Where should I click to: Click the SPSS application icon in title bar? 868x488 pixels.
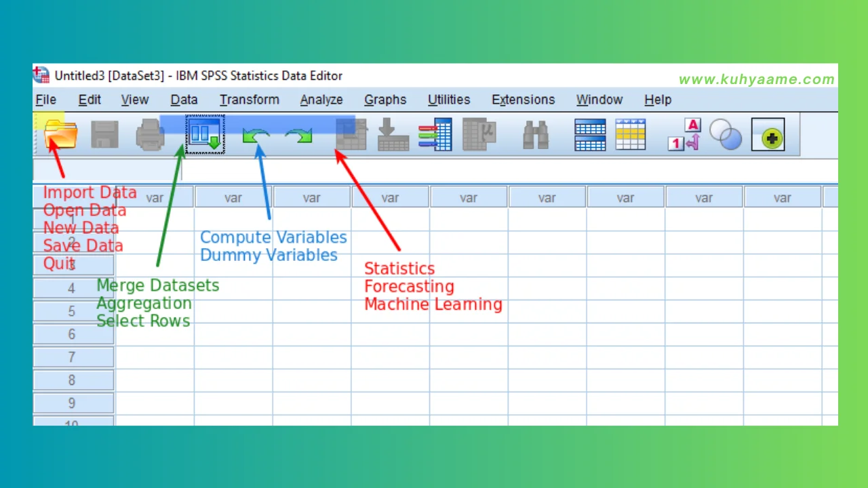tap(41, 75)
